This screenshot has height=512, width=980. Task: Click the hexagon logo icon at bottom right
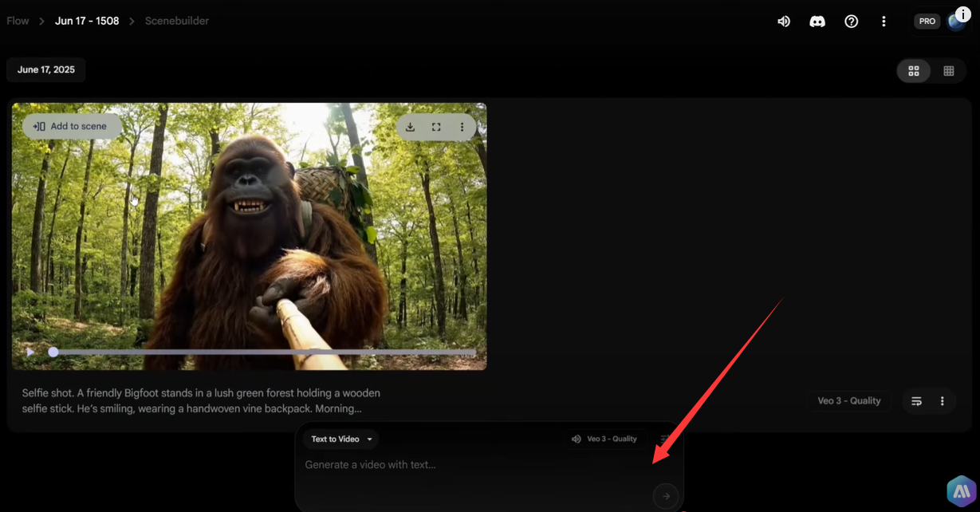(962, 490)
